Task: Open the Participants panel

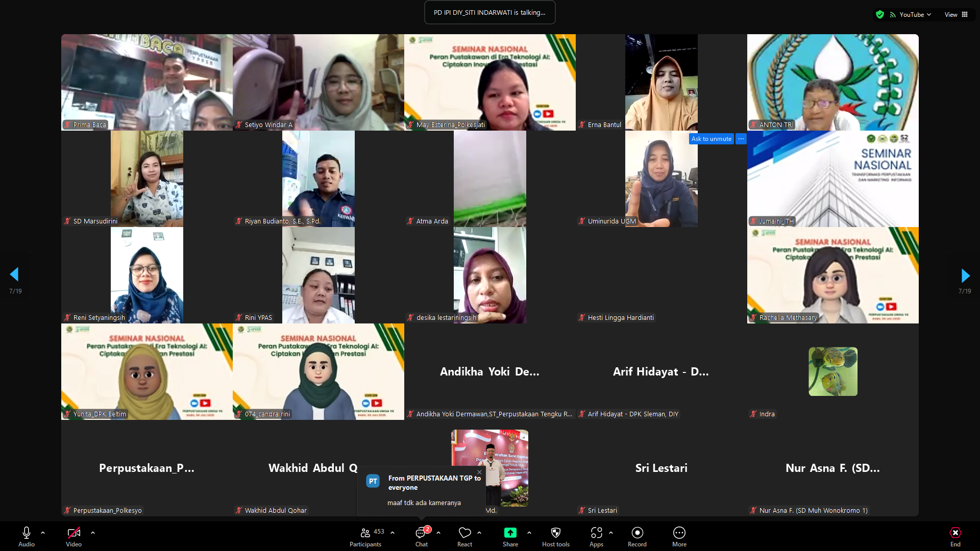Action: 365,537
